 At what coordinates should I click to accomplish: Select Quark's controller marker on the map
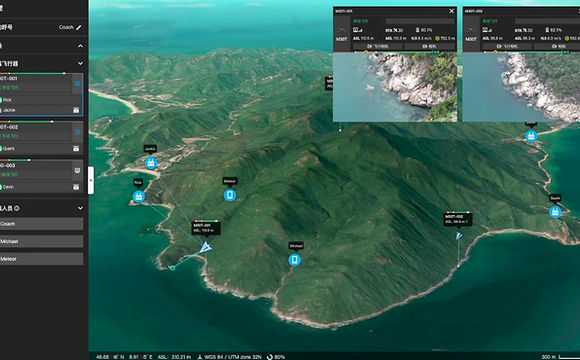pos(555,212)
